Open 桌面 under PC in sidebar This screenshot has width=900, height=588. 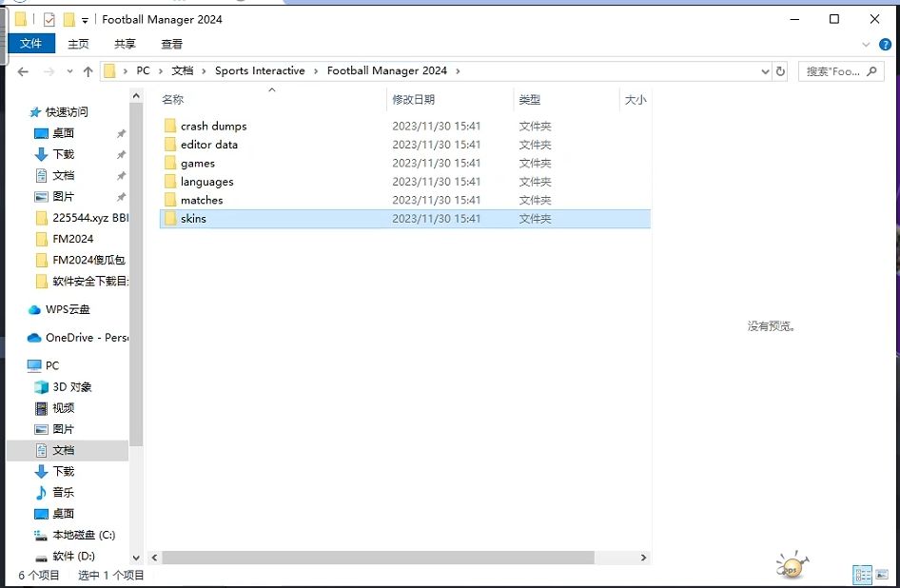[x=63, y=514]
